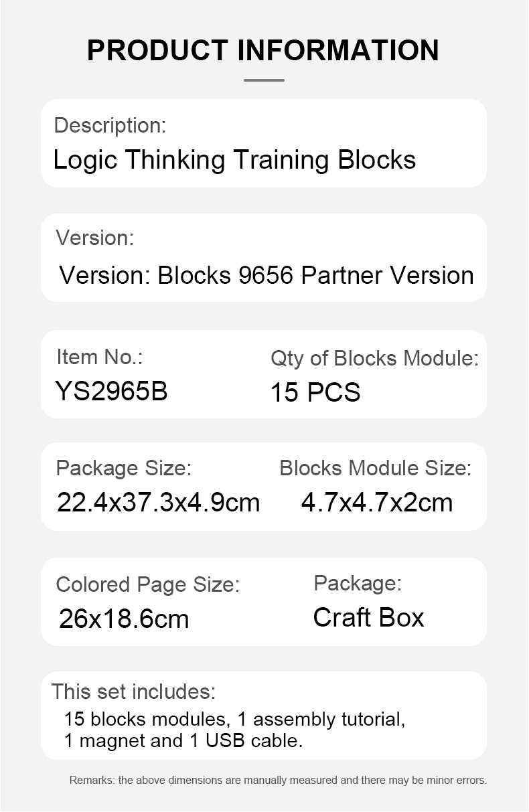Click the Logic Thinking Training Blocks text

pos(234,160)
